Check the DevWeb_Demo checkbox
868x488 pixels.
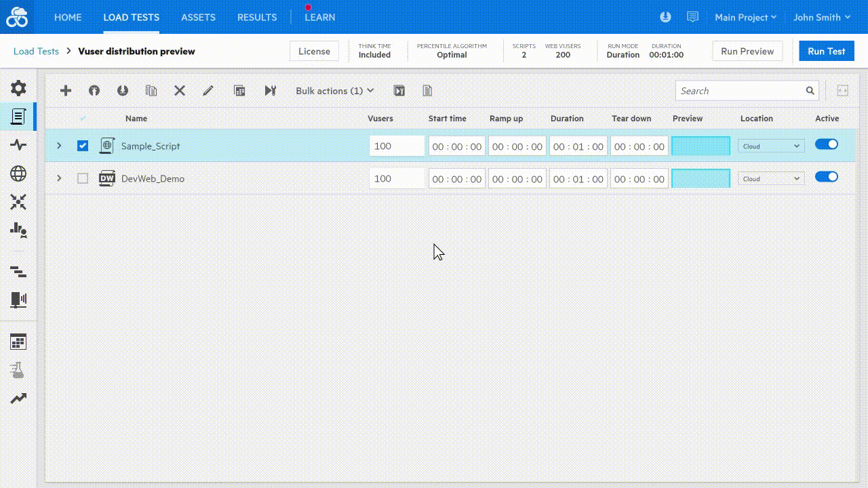pyautogui.click(x=83, y=178)
